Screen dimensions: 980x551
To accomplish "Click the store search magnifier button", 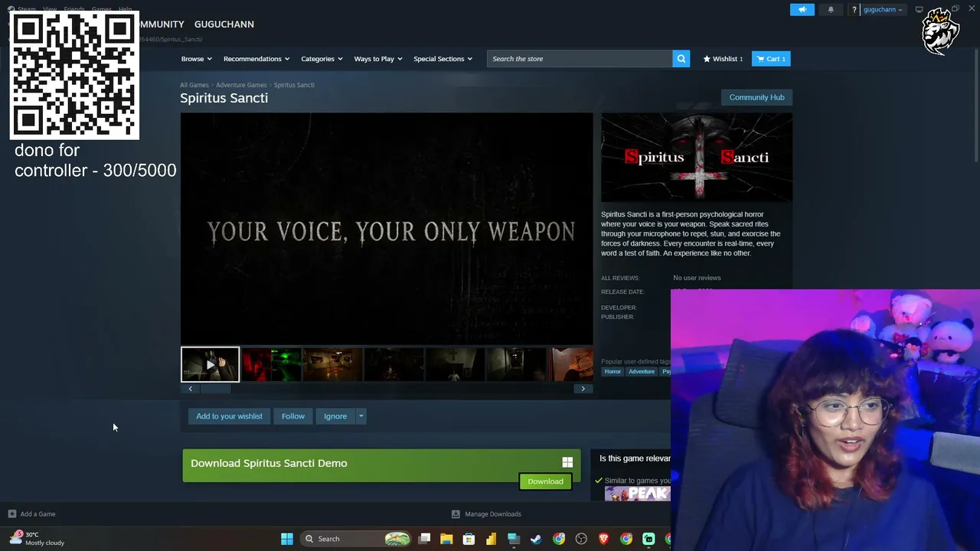I will (x=681, y=59).
